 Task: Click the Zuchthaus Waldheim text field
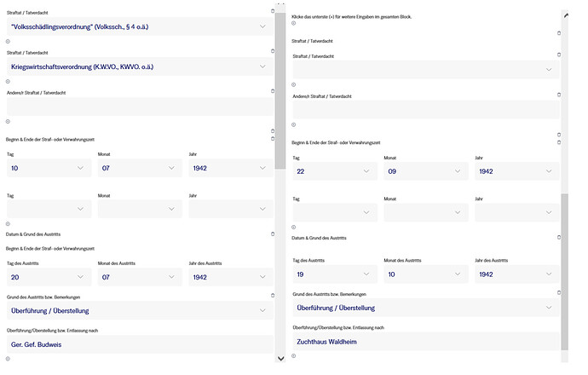tap(426, 341)
